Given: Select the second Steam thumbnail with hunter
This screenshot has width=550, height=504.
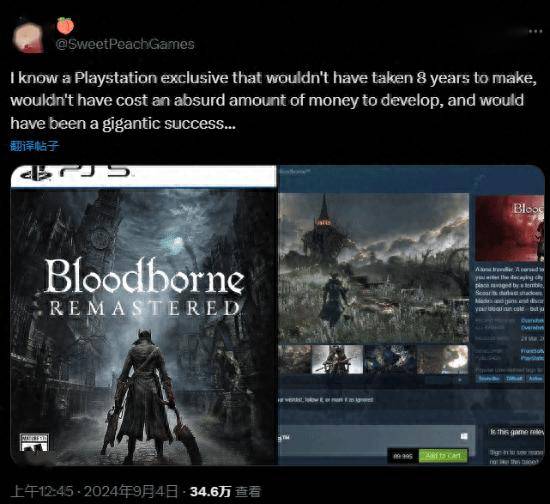Looking at the screenshot, I should coord(337,359).
